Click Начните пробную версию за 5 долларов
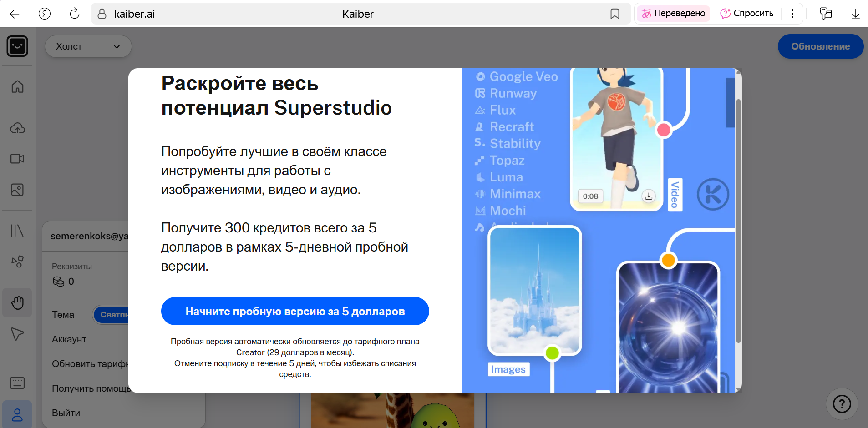 tap(295, 311)
